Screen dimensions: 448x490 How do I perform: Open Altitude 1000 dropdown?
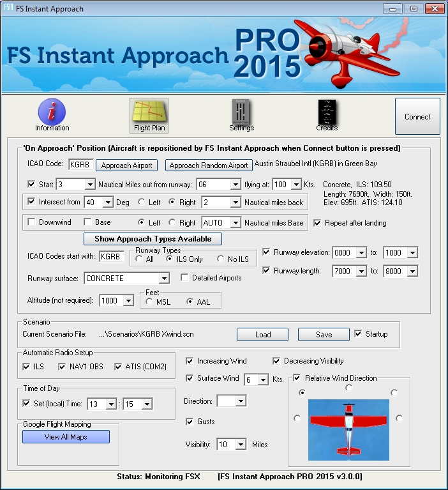click(128, 301)
